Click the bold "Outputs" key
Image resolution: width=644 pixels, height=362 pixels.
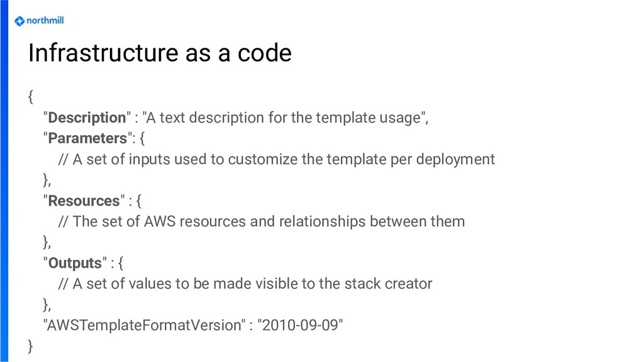point(75,263)
